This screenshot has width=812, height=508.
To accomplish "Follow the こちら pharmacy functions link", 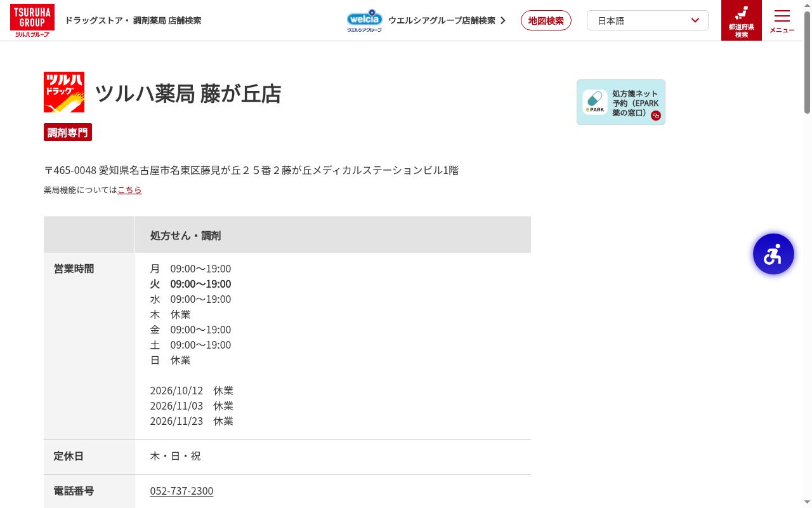I will click(129, 190).
